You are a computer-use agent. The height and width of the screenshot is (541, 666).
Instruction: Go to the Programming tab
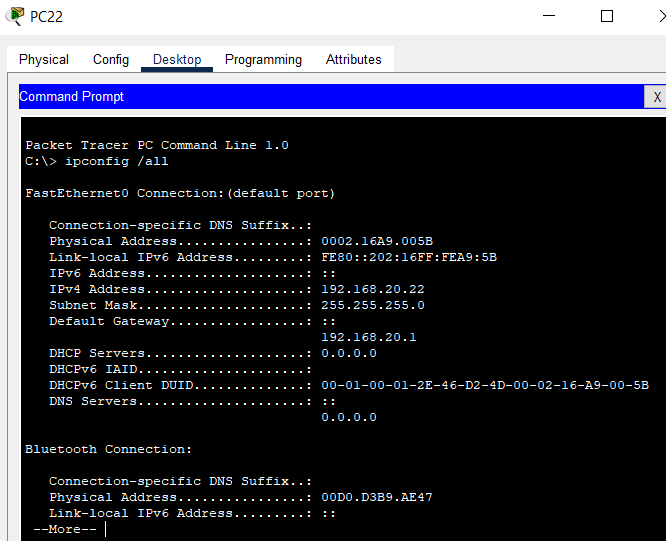[x=263, y=59]
